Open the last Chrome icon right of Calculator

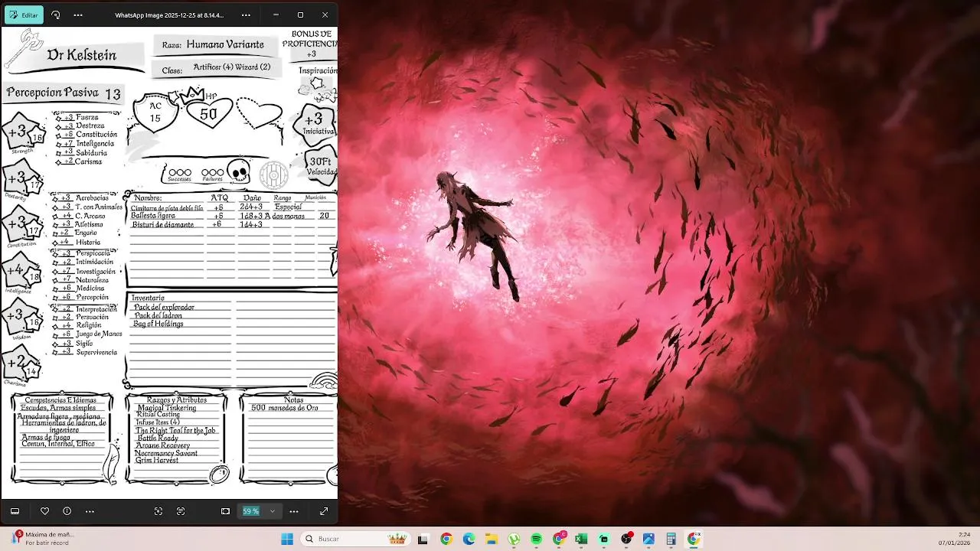pos(694,539)
